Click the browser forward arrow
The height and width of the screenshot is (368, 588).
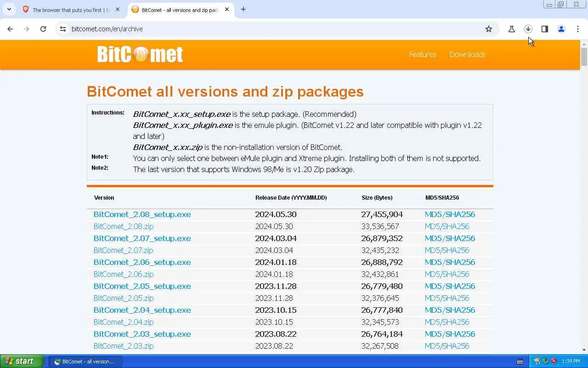(x=27, y=29)
